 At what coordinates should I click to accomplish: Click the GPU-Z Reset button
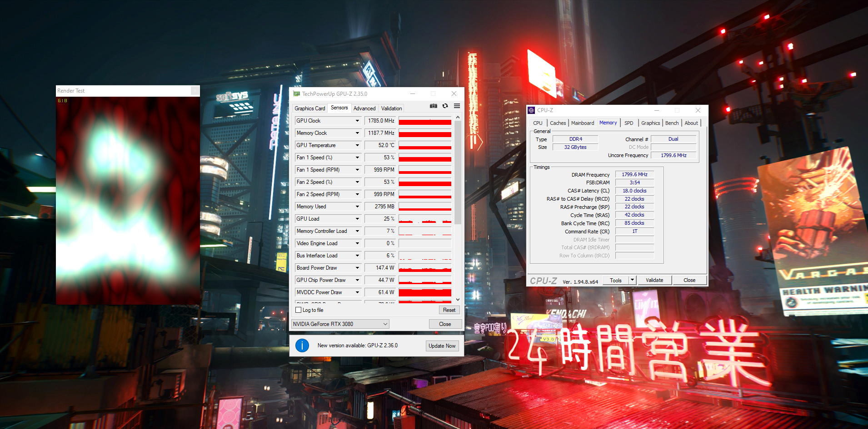tap(449, 310)
